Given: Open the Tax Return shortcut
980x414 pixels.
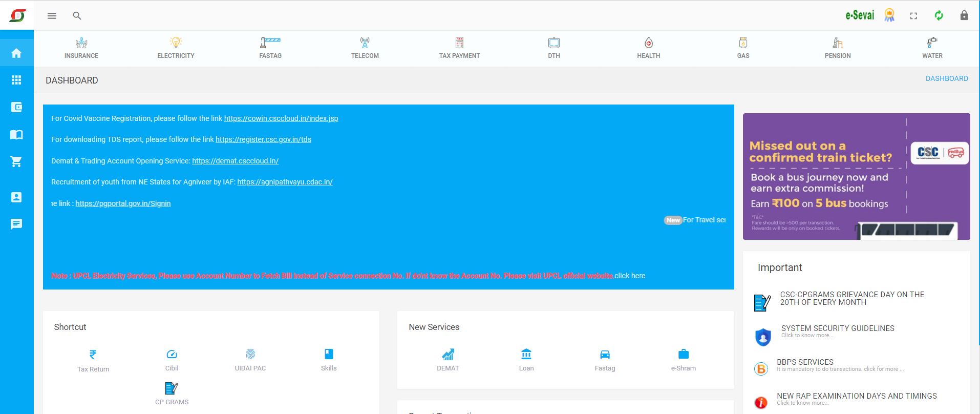Looking at the screenshot, I should tap(93, 361).
